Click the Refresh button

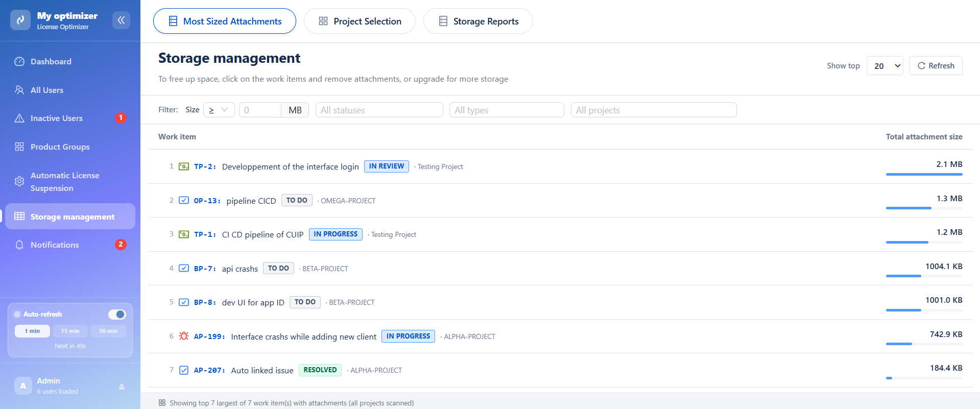936,66
